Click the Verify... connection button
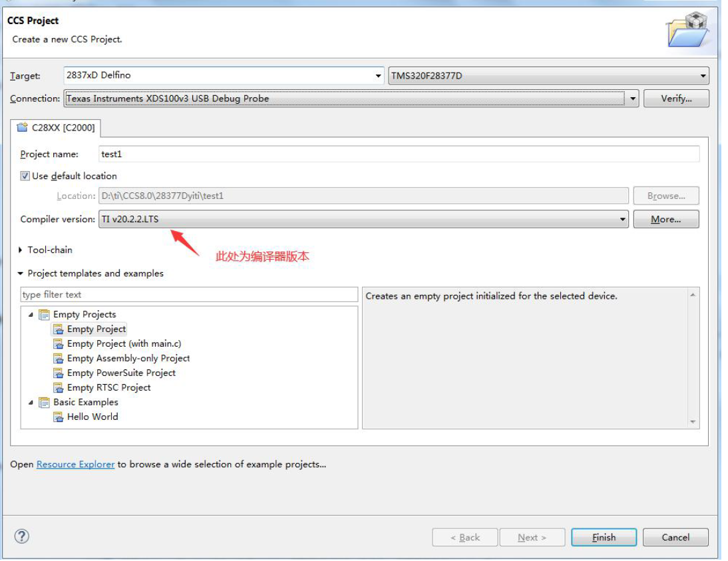This screenshot has width=728, height=561. tap(675, 98)
